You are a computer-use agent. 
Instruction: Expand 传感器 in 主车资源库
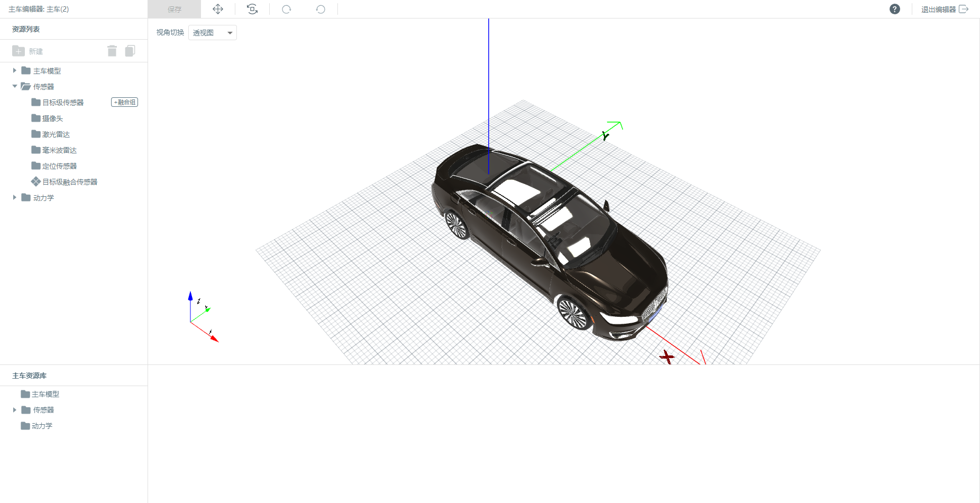coord(15,410)
